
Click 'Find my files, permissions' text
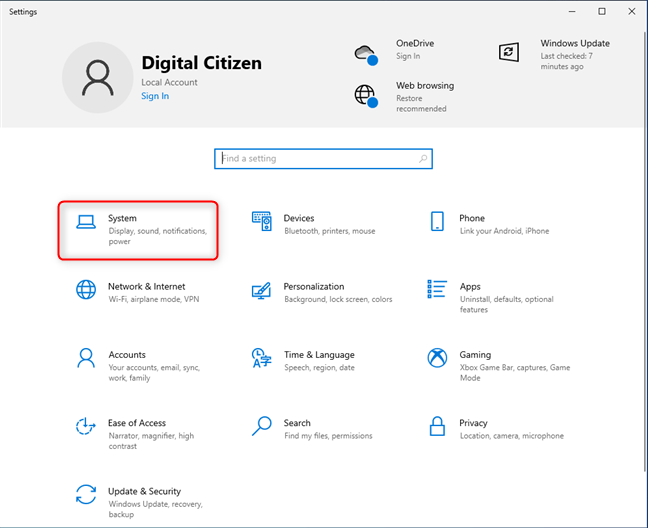(x=328, y=436)
